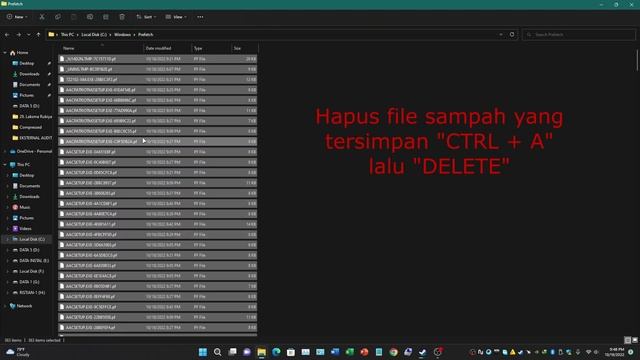Sort by Date modified column header
The height and width of the screenshot is (360, 640).
click(167, 48)
